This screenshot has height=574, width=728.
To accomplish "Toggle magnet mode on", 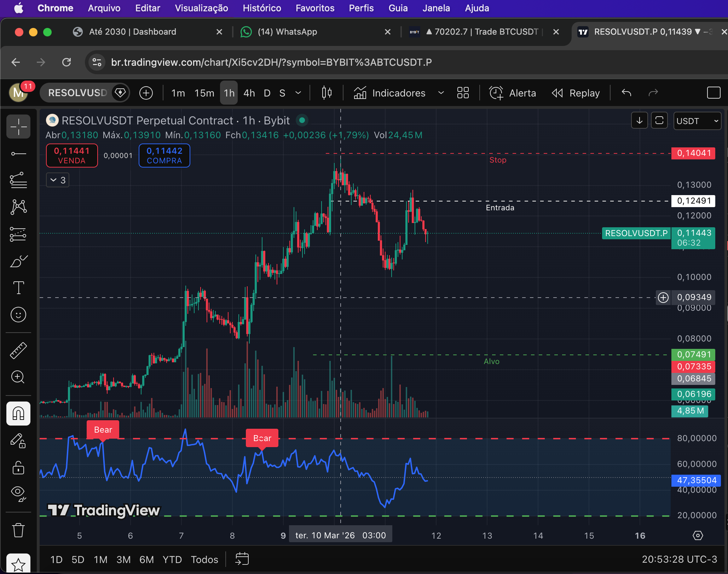I will pos(18,413).
